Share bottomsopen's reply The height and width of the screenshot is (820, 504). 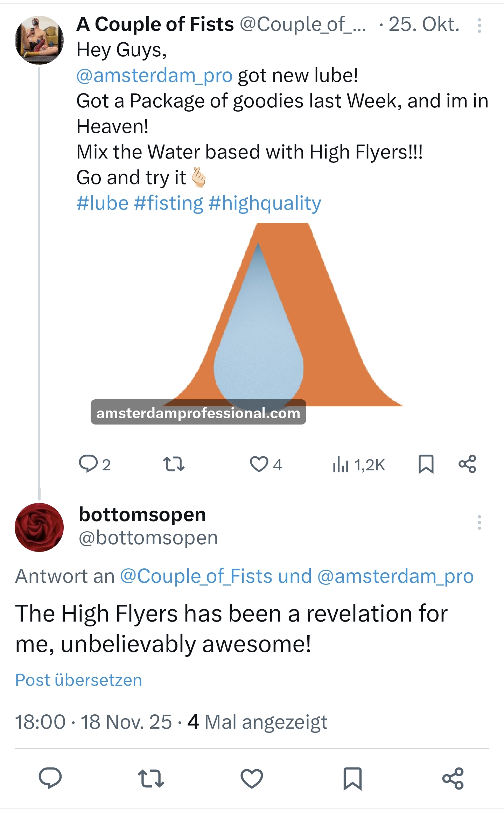(x=453, y=778)
